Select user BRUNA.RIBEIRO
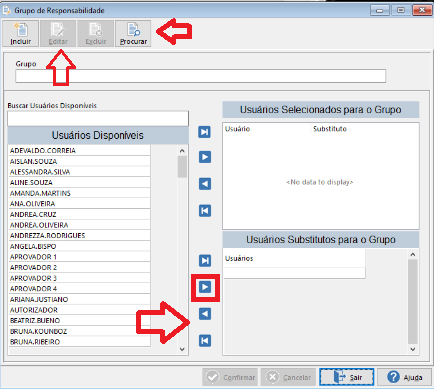Image resolution: width=434 pixels, height=390 pixels. [x=79, y=342]
